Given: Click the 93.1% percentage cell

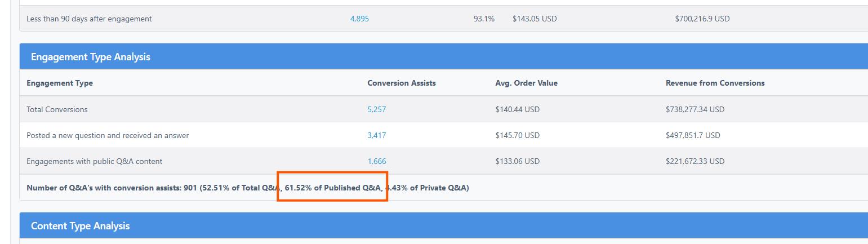Looking at the screenshot, I should pyautogui.click(x=484, y=19).
